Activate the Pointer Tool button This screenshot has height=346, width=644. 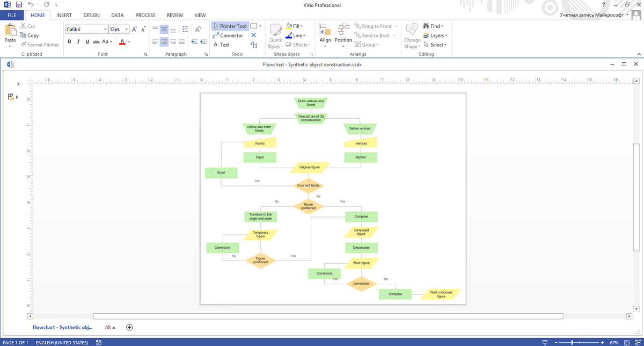230,26
